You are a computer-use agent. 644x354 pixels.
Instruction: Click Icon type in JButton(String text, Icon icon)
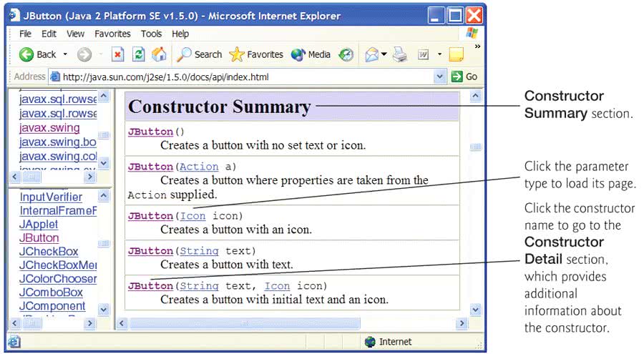tap(277, 286)
